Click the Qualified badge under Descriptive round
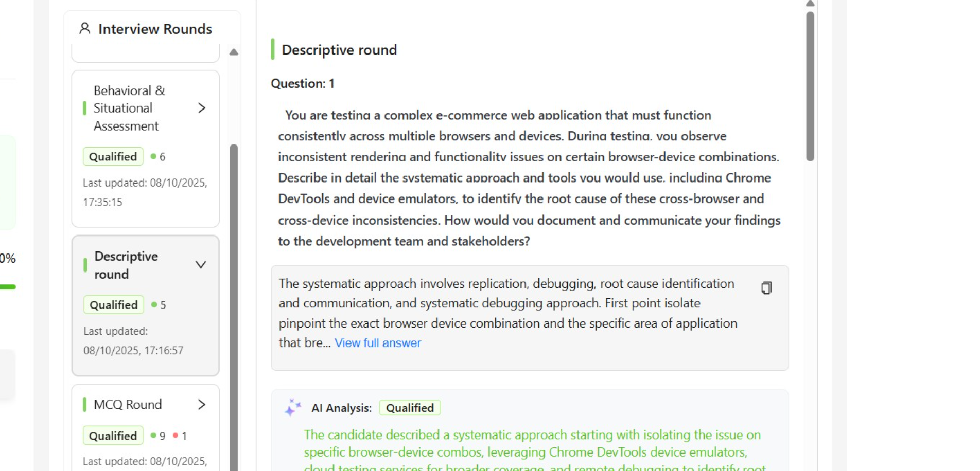This screenshot has height=471, width=980. tap(114, 305)
